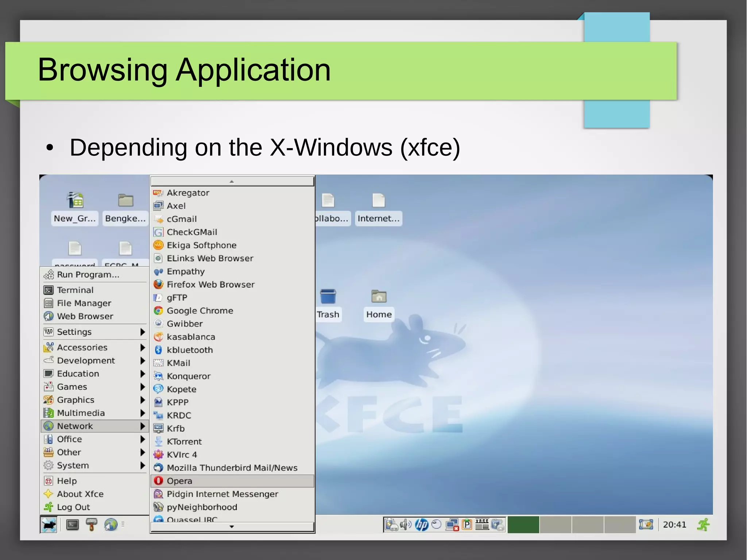Launch Axel download tool
This screenshot has height=560, width=747.
click(232, 206)
